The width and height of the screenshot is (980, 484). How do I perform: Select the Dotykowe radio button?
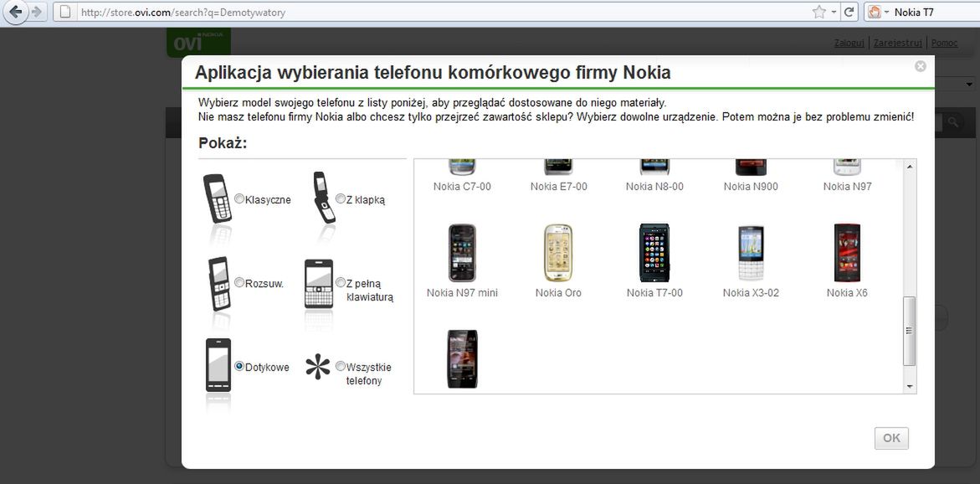click(x=240, y=366)
